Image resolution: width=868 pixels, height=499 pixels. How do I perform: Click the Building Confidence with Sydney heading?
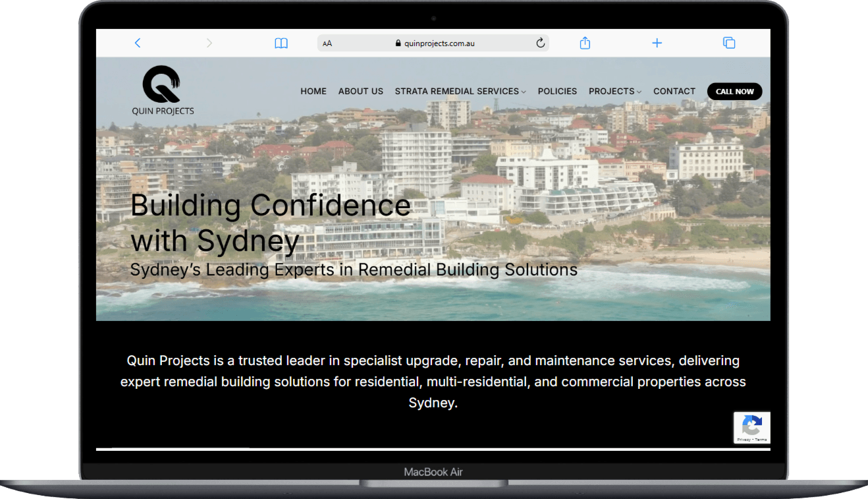270,223
